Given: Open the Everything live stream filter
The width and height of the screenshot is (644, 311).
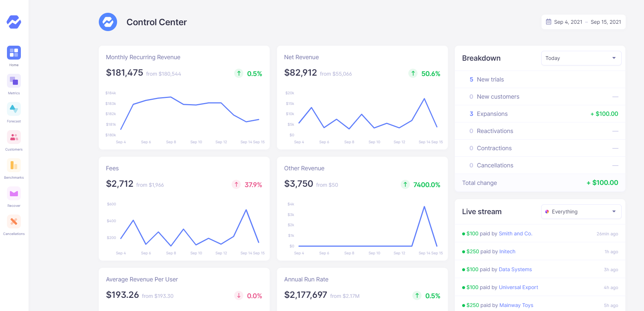Looking at the screenshot, I should pyautogui.click(x=581, y=212).
